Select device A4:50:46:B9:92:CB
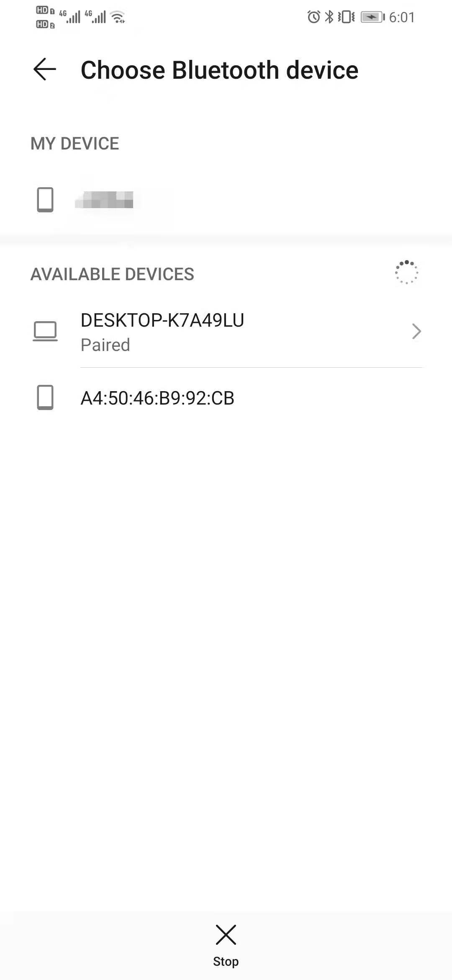 (x=157, y=398)
